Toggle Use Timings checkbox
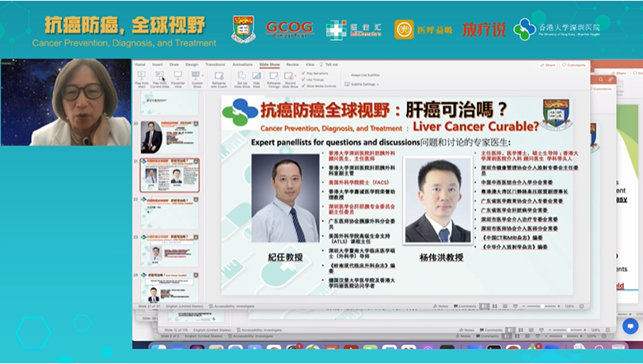 (x=303, y=79)
